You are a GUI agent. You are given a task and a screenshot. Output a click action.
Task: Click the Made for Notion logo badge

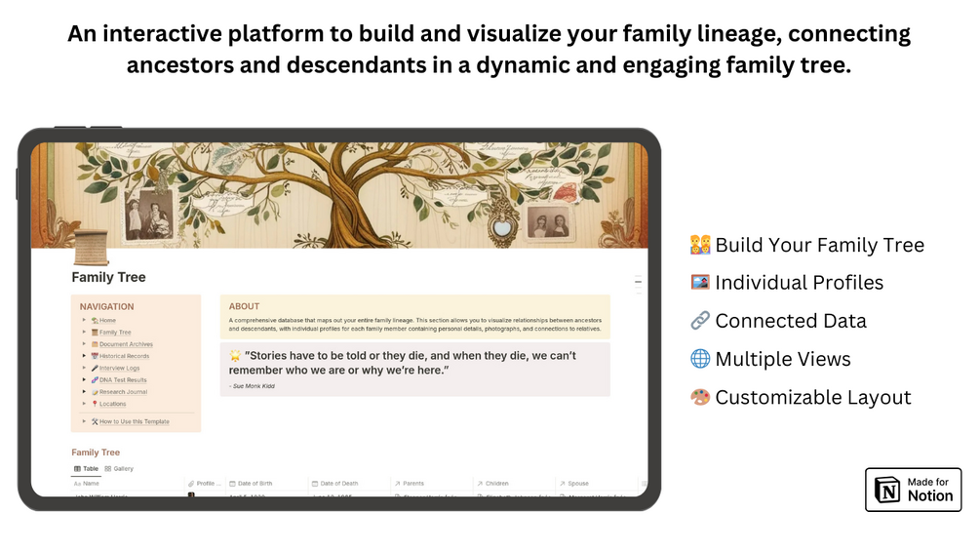[913, 490]
